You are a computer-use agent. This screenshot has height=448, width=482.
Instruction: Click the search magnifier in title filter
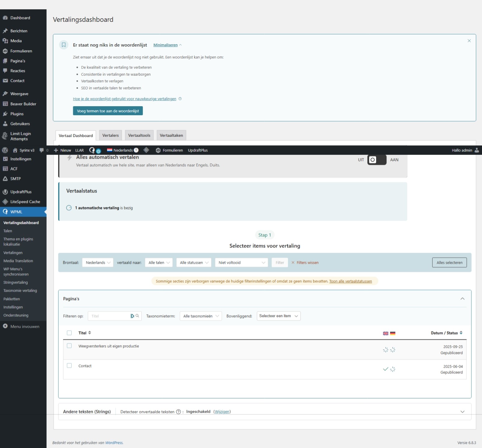click(137, 316)
